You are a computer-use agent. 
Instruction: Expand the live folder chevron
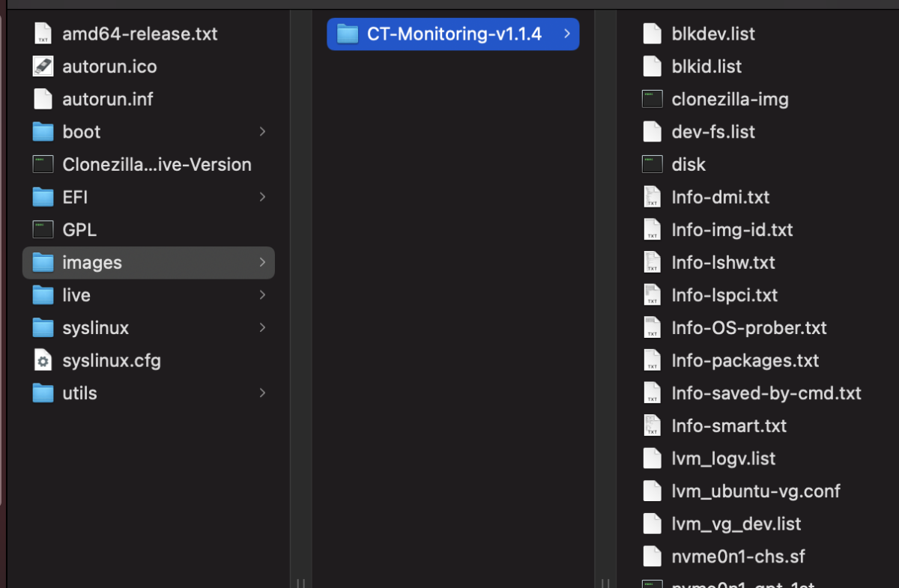[x=262, y=295]
